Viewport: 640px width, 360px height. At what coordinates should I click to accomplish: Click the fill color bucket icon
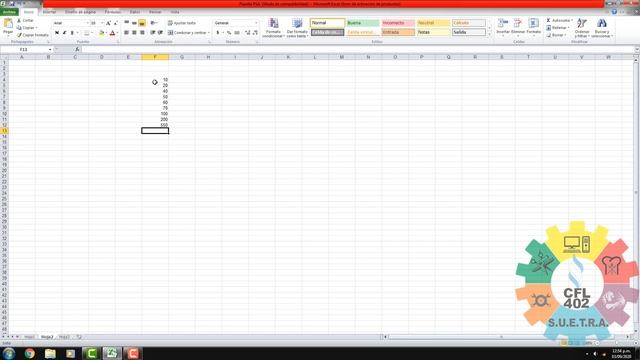tap(101, 33)
